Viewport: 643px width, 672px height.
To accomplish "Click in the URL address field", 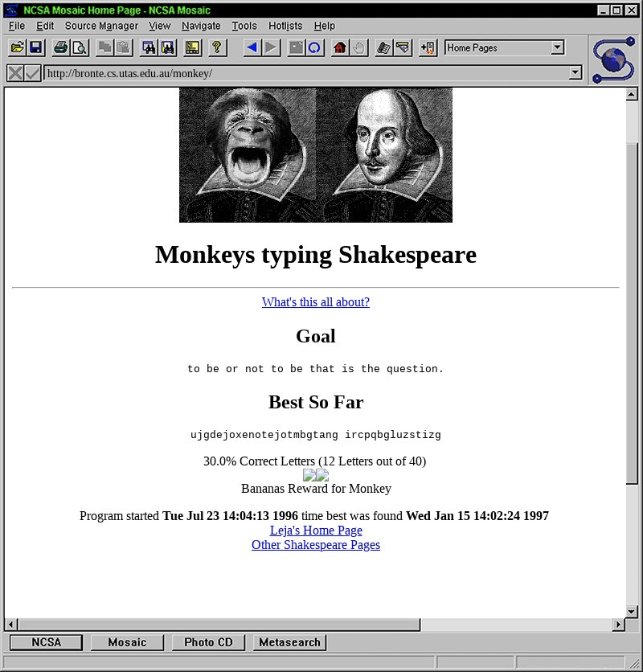I will 305,73.
